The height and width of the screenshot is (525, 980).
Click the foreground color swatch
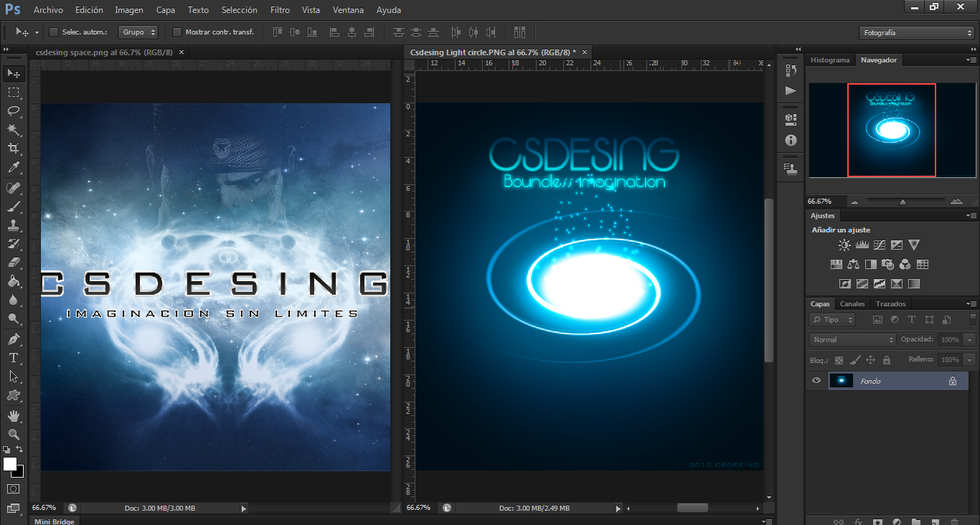coord(10,464)
